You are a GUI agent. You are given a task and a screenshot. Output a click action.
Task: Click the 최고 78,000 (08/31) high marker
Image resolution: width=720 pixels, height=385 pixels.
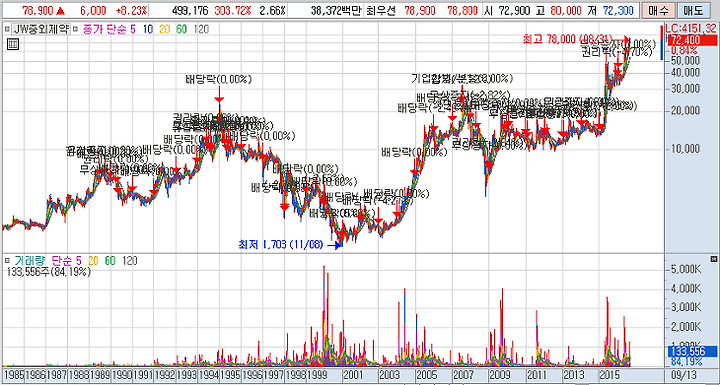click(567, 39)
